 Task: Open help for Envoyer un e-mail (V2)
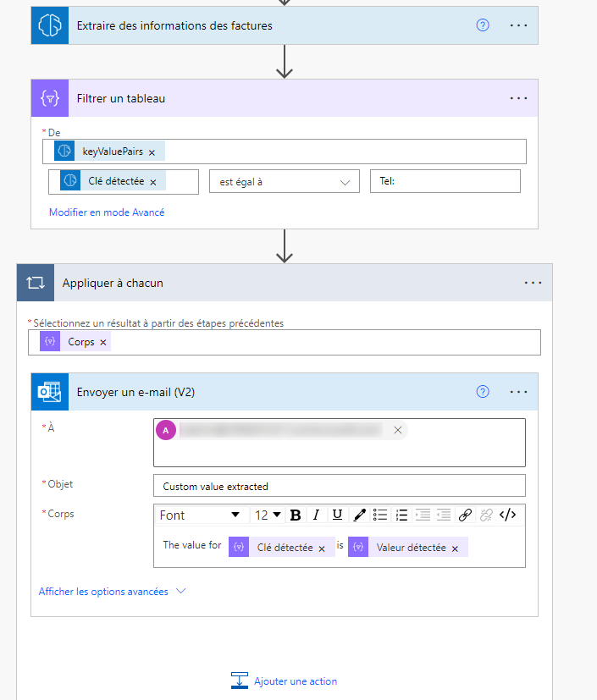click(x=483, y=392)
